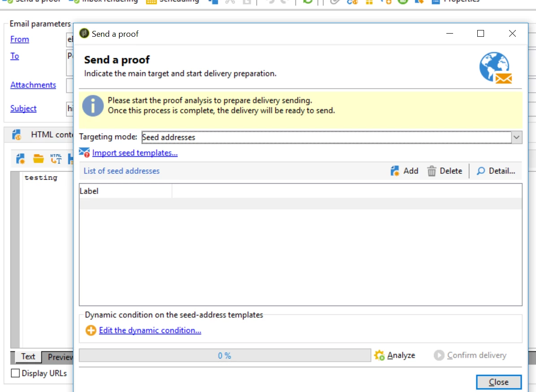Open Import seed templates link

pyautogui.click(x=135, y=153)
